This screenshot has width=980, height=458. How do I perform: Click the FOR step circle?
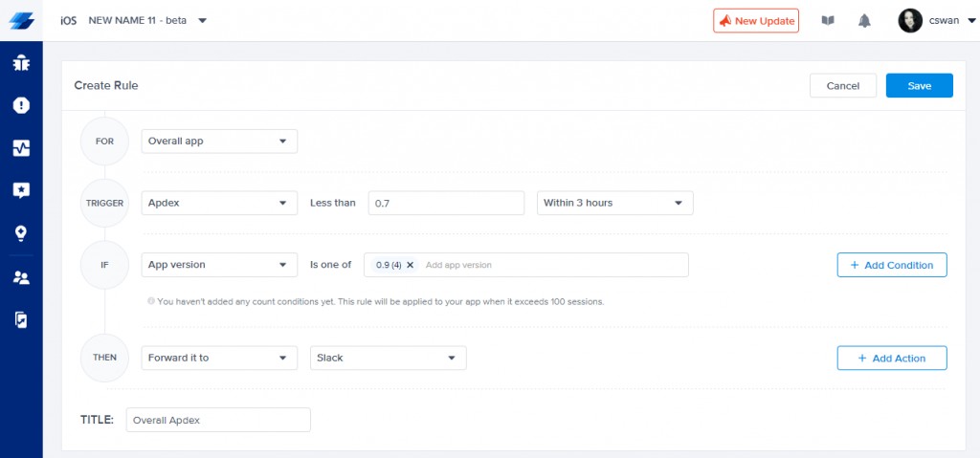coord(104,142)
